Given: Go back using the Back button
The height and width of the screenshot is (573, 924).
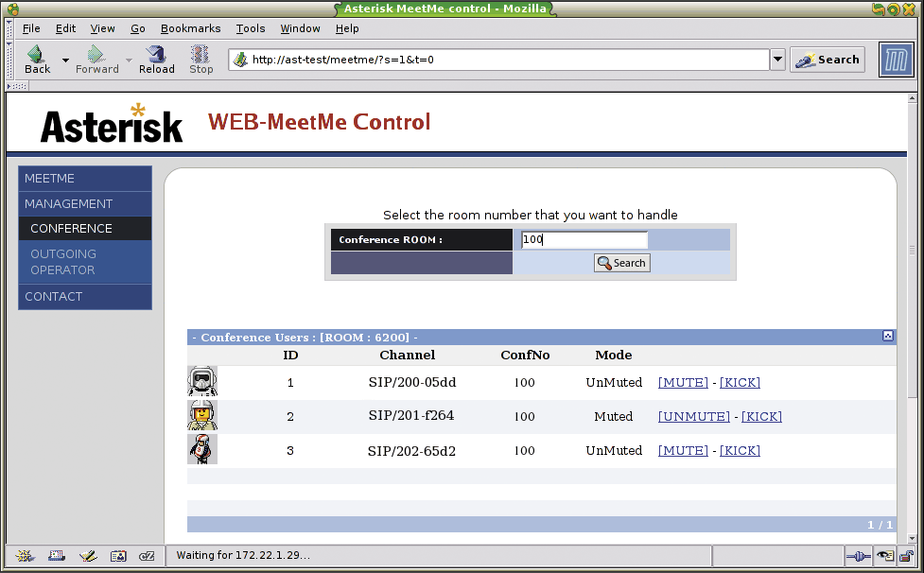Looking at the screenshot, I should (37, 60).
